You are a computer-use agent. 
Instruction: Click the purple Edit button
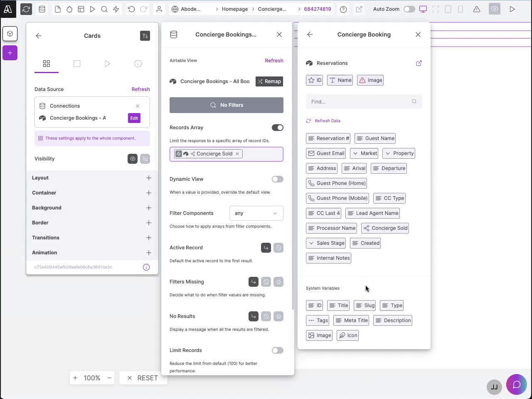(134, 118)
